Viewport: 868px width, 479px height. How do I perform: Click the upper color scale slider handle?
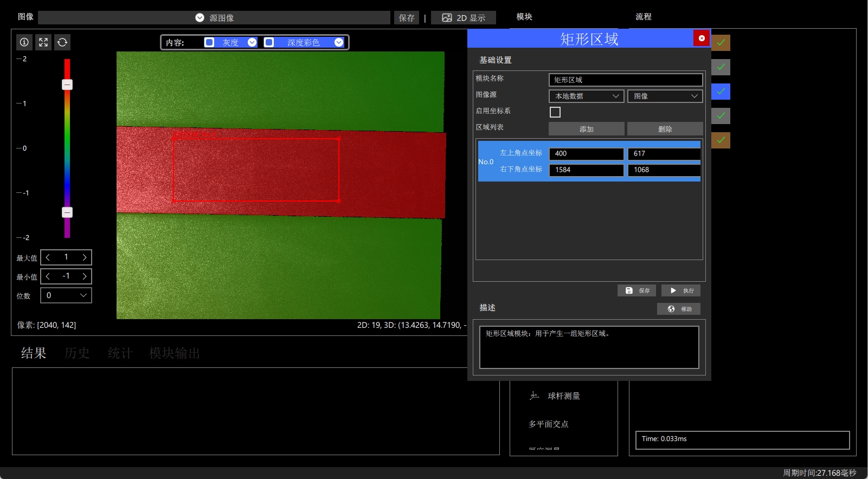[x=67, y=85]
